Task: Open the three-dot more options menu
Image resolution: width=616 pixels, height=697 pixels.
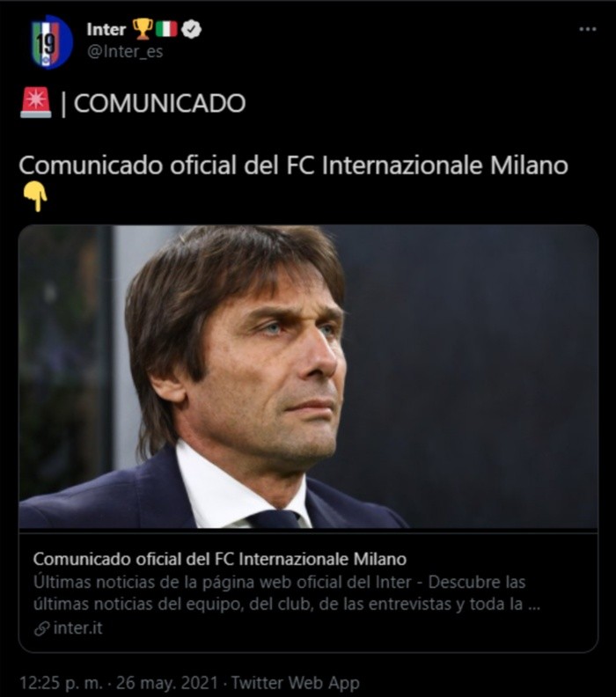Action: click(587, 29)
